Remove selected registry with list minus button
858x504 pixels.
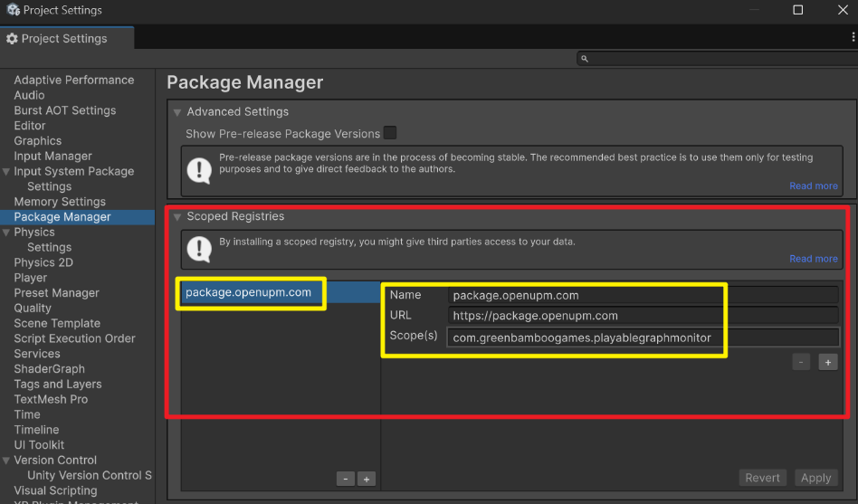coord(345,479)
